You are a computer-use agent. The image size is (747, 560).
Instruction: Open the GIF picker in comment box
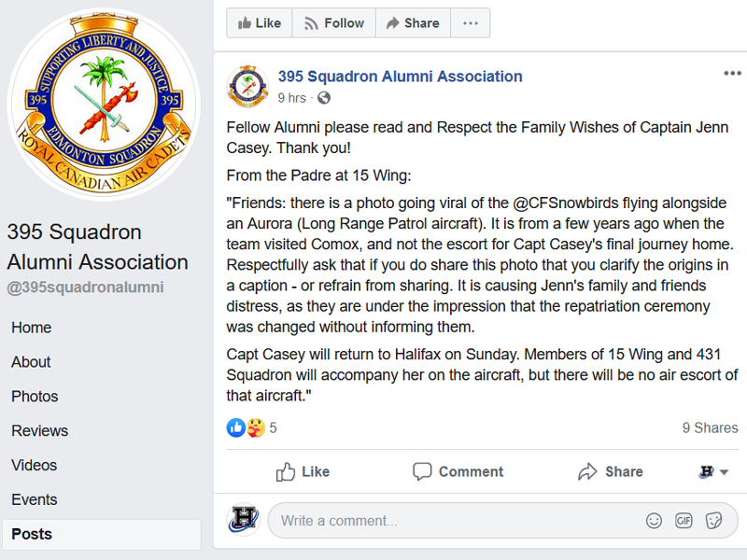(x=684, y=521)
